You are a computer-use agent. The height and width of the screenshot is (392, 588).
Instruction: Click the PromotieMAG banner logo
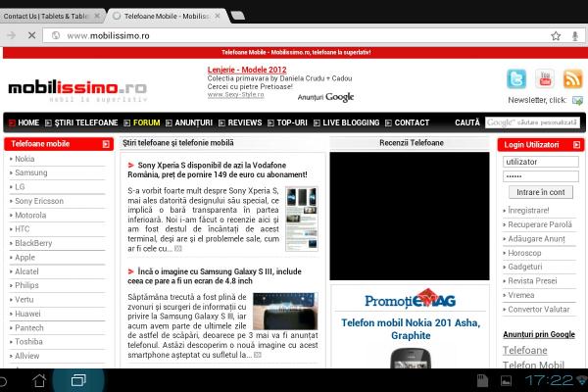(410, 299)
